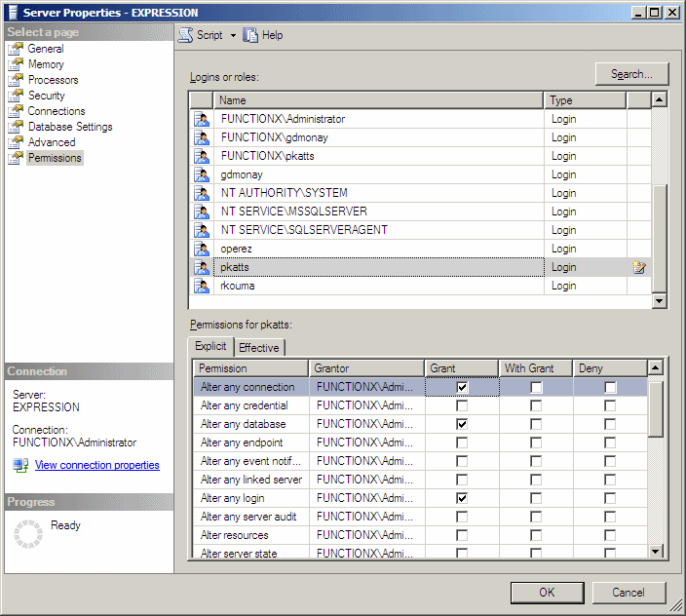
Task: Click logins list scroll down arrow
Action: (660, 300)
